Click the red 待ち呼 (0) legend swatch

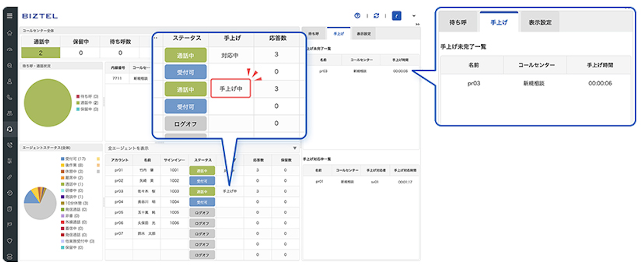pyautogui.click(x=78, y=96)
